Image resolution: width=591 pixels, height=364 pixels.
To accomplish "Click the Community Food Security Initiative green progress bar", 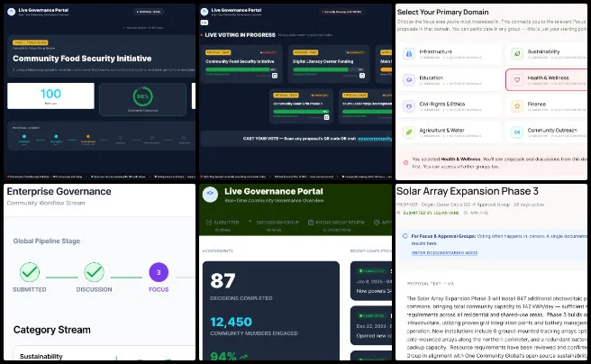I will pos(241,69).
